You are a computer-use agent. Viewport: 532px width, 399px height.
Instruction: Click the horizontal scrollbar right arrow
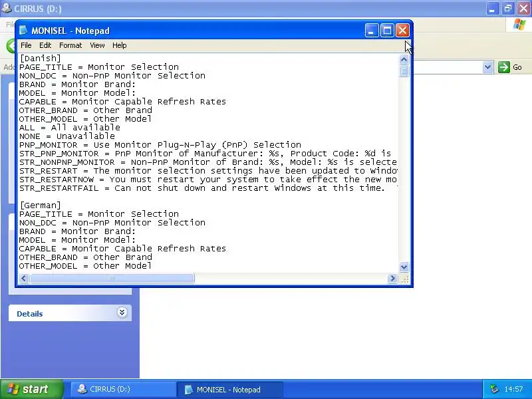(392, 279)
